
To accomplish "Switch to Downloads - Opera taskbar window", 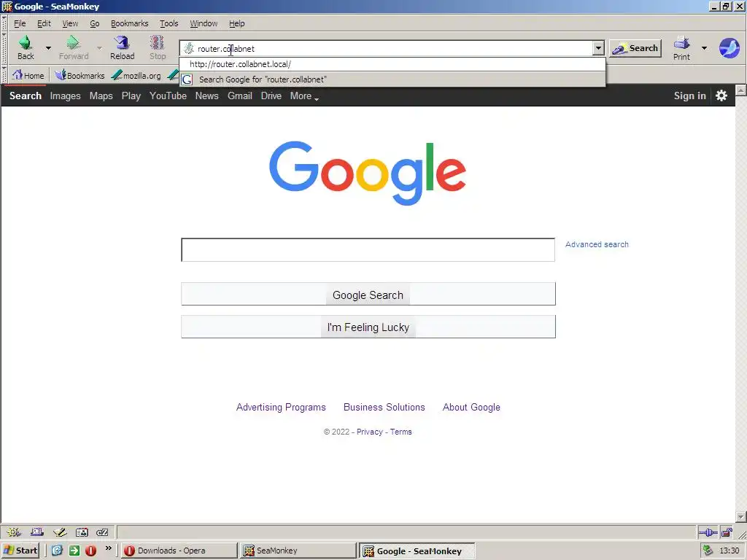I will pos(179,551).
